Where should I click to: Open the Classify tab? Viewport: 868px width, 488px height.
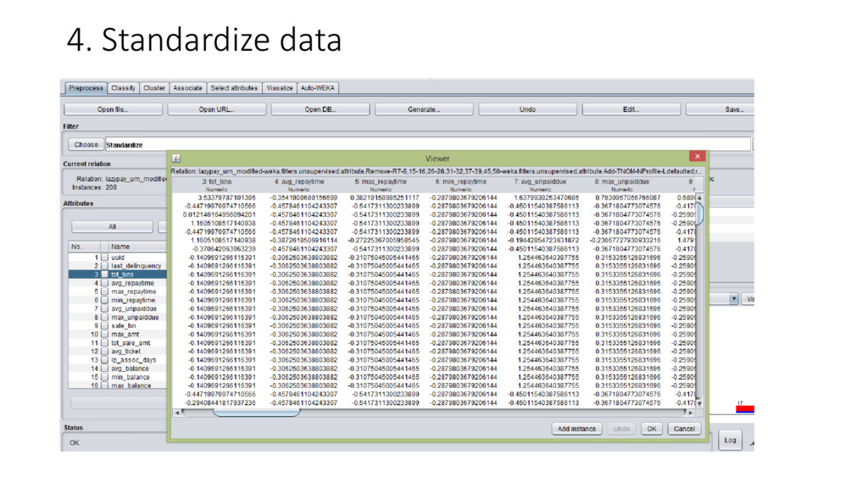pos(123,88)
